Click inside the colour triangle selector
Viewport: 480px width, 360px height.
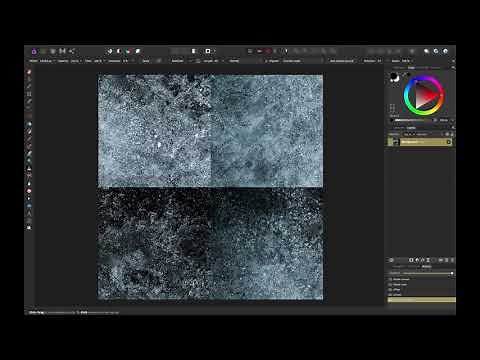click(x=424, y=96)
